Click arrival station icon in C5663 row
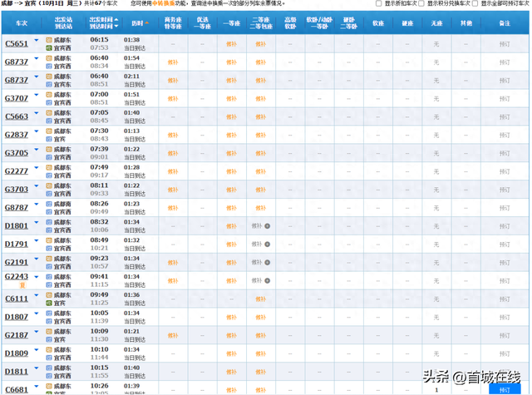The height and width of the screenshot is (395, 532). click(x=49, y=121)
